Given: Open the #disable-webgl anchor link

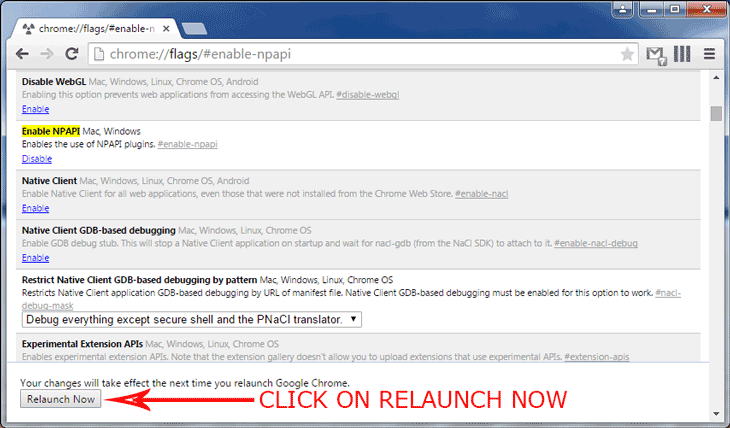Looking at the screenshot, I should pyautogui.click(x=367, y=95).
